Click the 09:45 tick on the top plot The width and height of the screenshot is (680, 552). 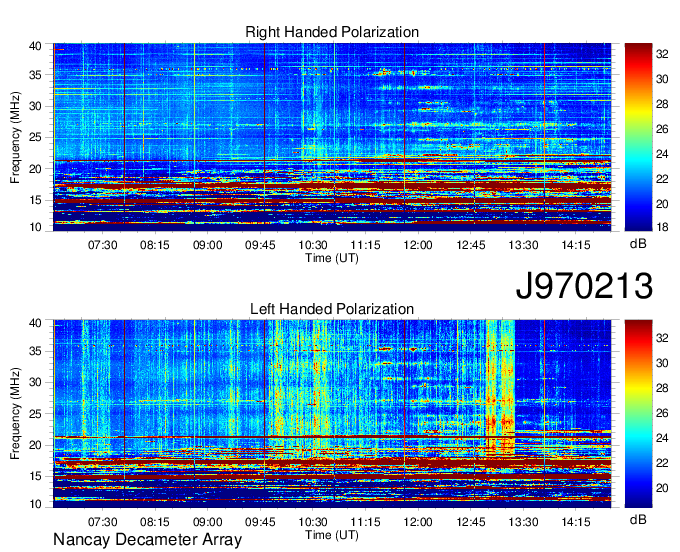click(x=260, y=245)
